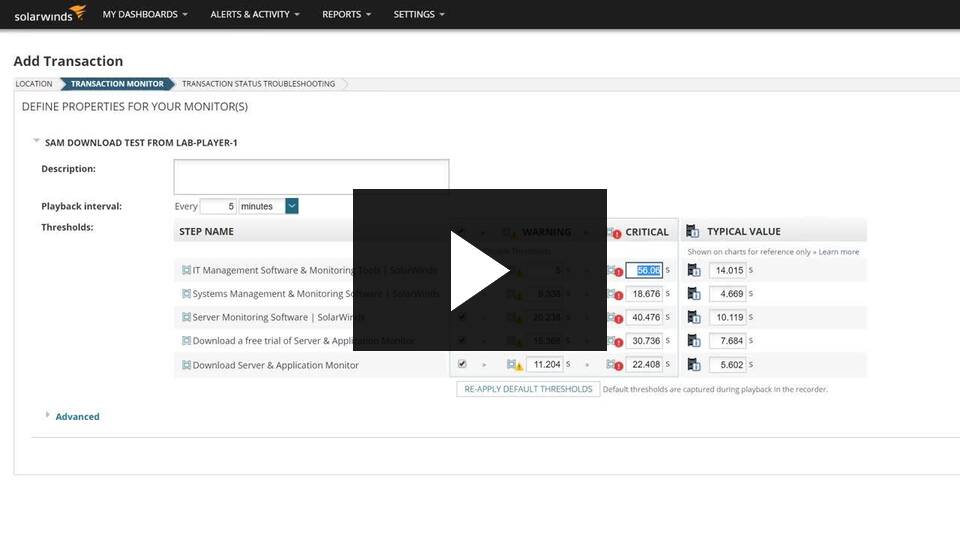Click the SolarWinds logo
This screenshot has height=540, width=960.
(50, 14)
